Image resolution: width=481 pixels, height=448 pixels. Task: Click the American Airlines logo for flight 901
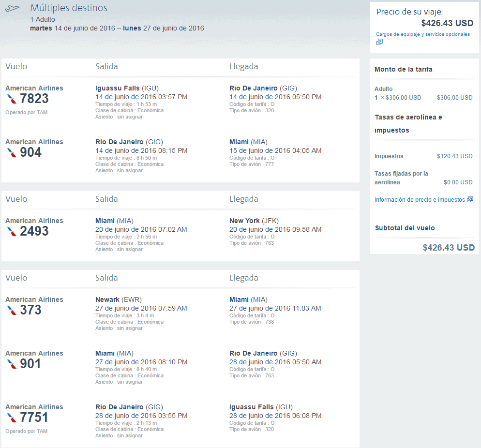pos(12,364)
